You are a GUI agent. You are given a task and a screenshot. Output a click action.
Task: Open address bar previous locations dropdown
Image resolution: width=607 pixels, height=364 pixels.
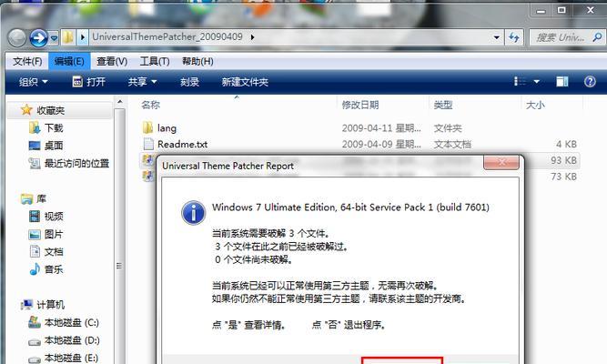click(496, 37)
